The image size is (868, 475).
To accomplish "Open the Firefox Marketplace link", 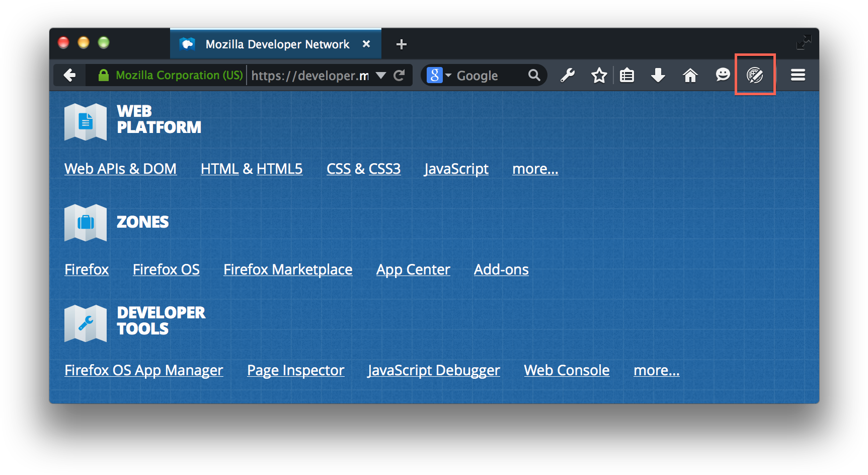I will tap(288, 269).
